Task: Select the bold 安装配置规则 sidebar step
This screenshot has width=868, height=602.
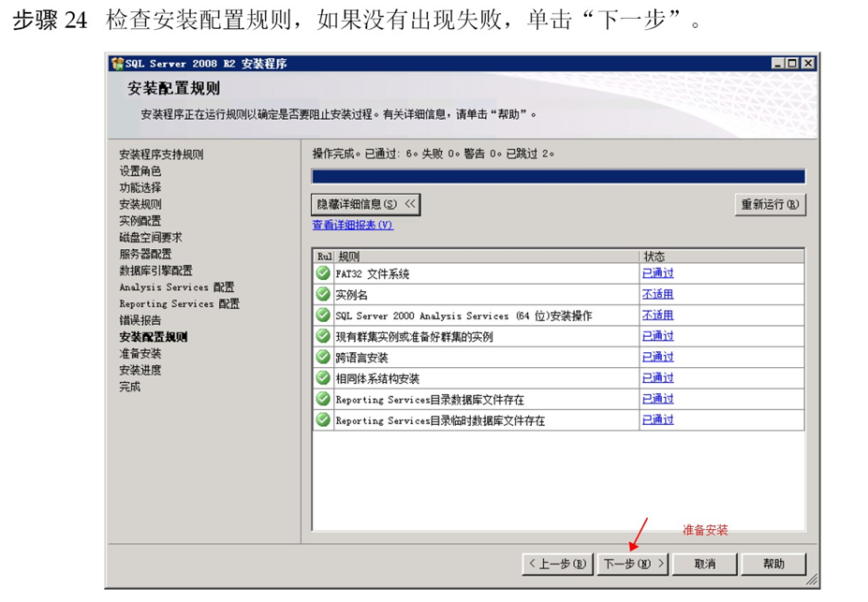Action: 154,337
